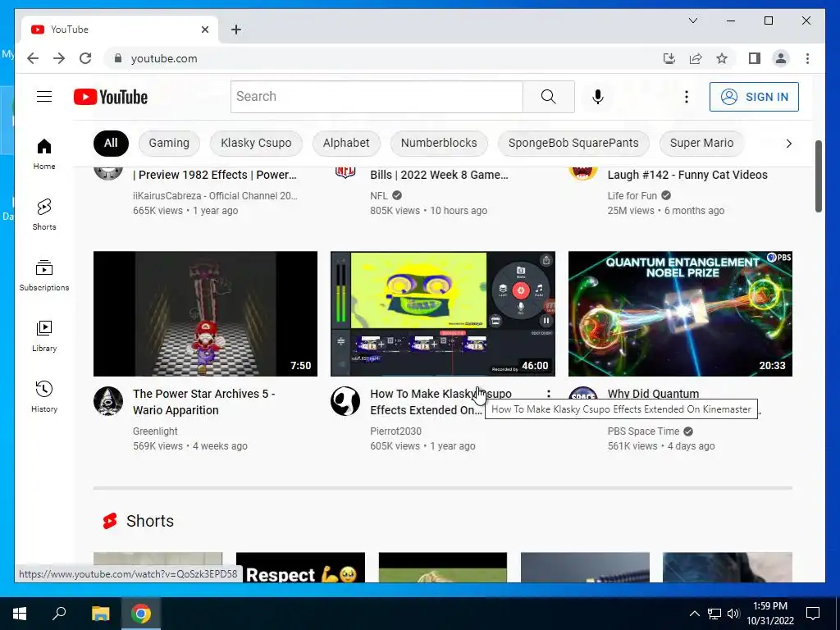
Task: Open the Mario Wario Apparition thumbnail
Action: [x=205, y=313]
